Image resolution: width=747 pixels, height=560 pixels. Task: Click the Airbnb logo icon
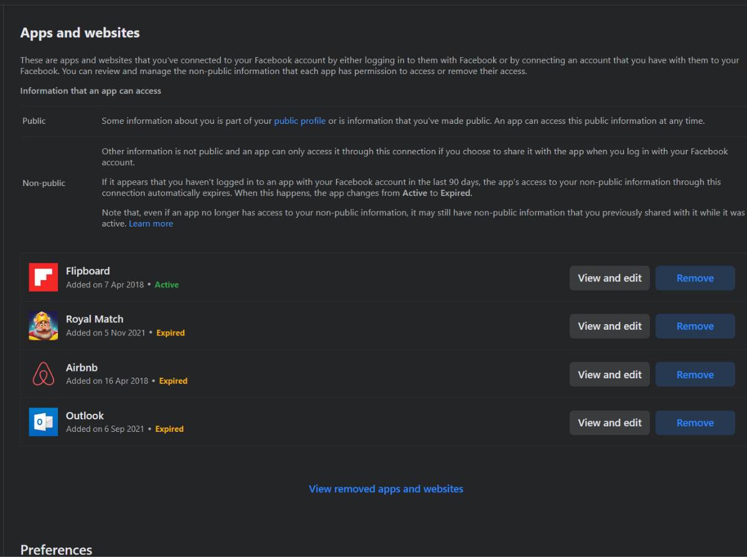43,374
